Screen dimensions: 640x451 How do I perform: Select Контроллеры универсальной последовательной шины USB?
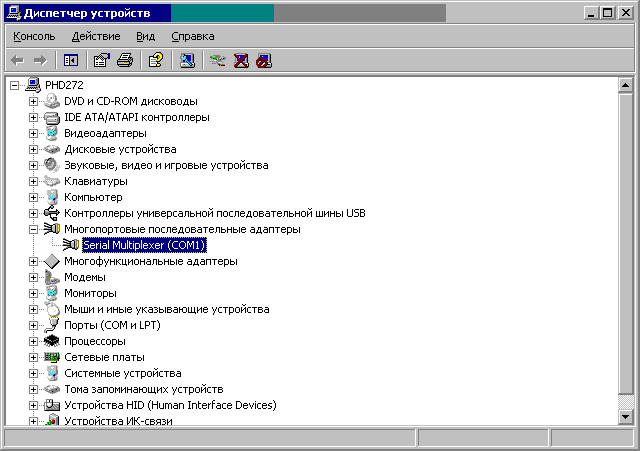point(215,213)
